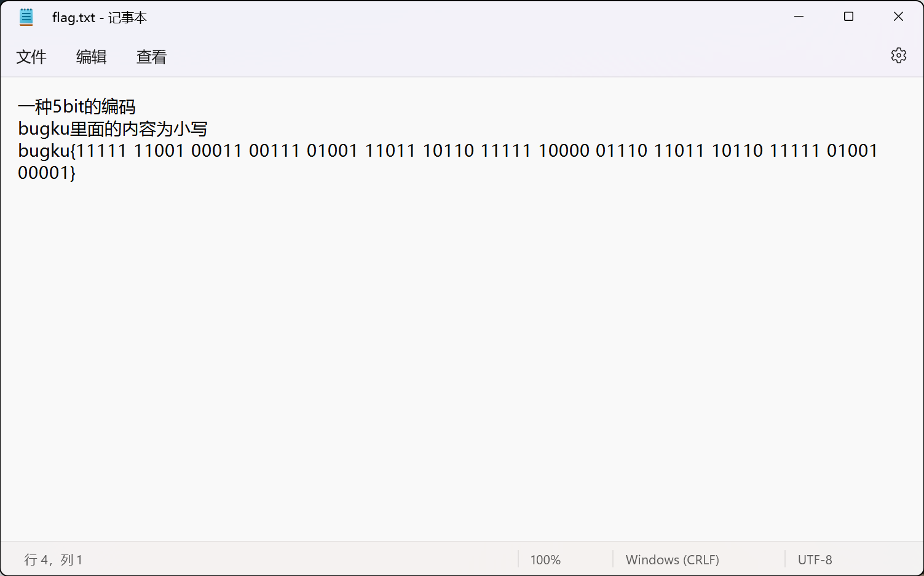This screenshot has height=576, width=924.
Task: Click the UTF-8 encoding indicator
Action: [x=815, y=559]
